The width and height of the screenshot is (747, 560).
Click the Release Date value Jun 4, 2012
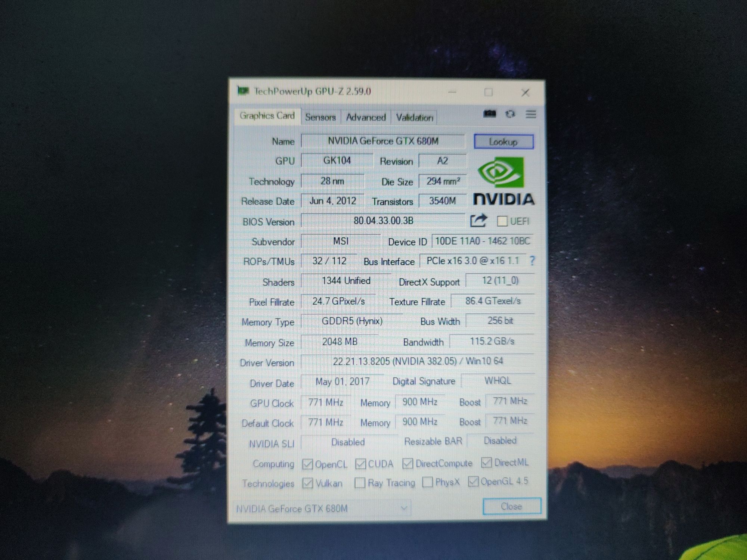pyautogui.click(x=332, y=201)
